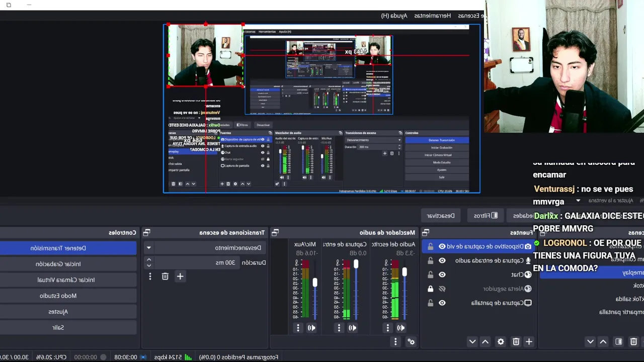Hide Captura de entrada audio source

pos(442,260)
